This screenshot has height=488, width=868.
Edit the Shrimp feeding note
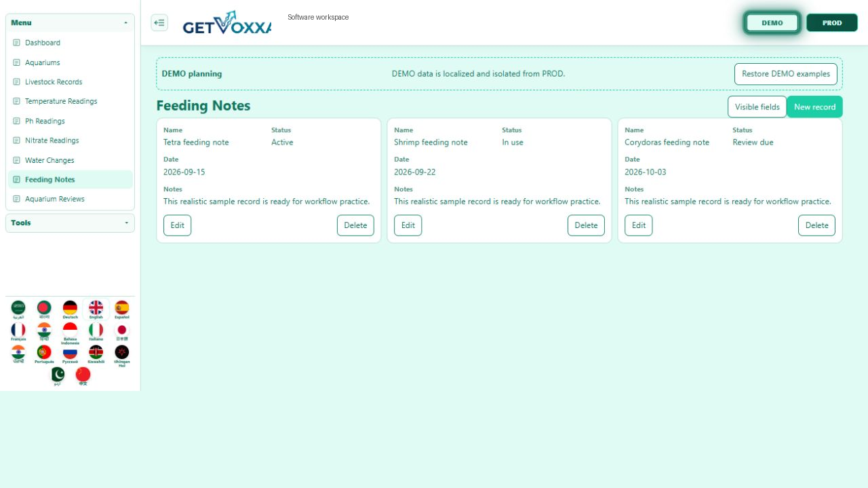[x=408, y=225]
